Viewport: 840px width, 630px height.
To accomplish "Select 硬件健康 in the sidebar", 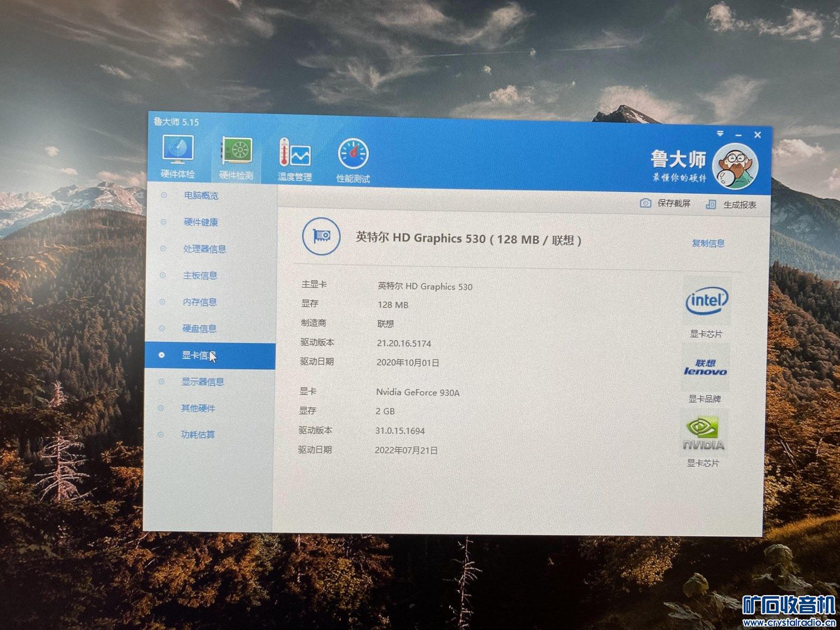I will pyautogui.click(x=201, y=222).
